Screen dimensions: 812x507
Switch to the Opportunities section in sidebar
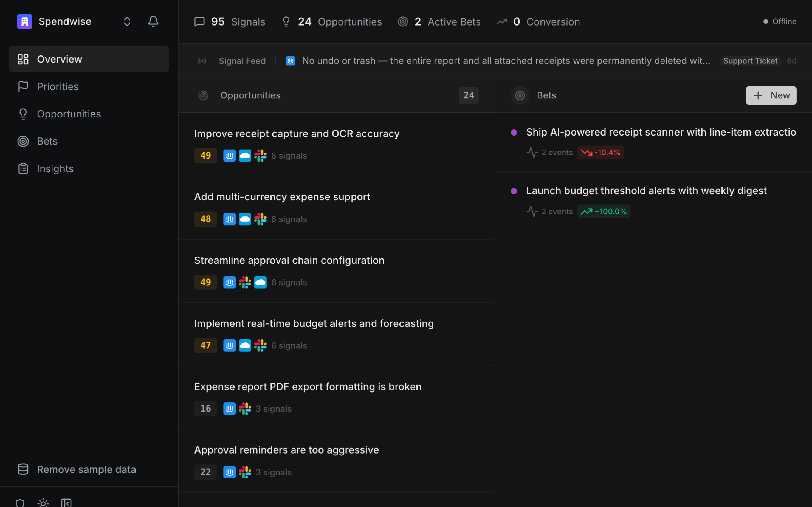click(23, 114)
